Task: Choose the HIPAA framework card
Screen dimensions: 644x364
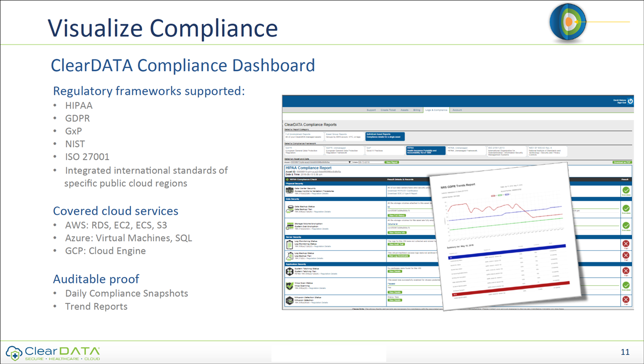Action: coord(426,151)
